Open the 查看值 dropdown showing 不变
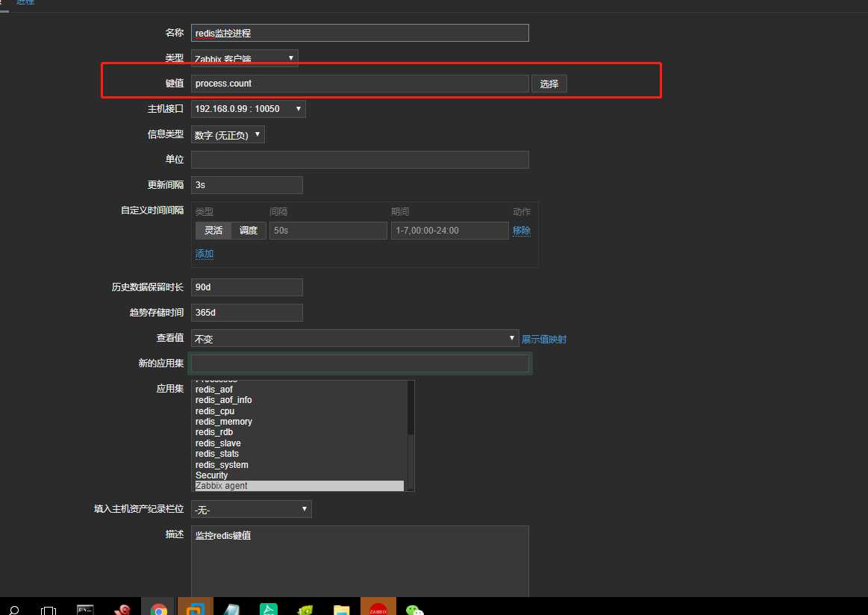 pos(355,338)
